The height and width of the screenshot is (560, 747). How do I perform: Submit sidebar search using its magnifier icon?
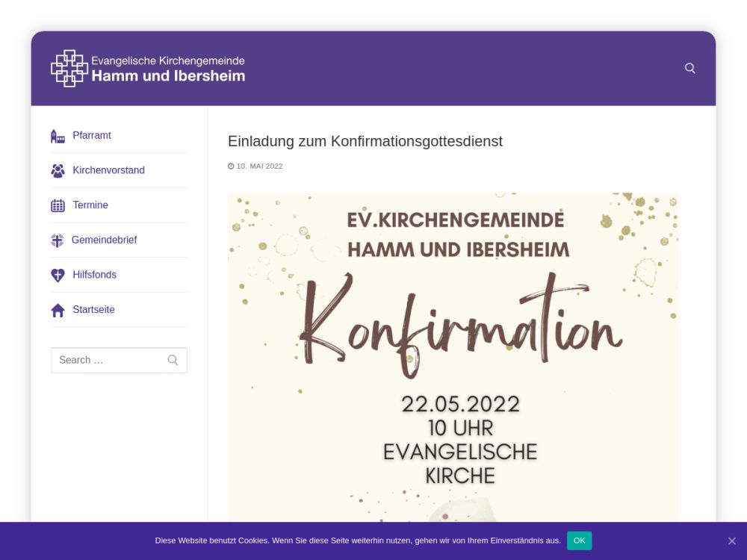click(173, 360)
